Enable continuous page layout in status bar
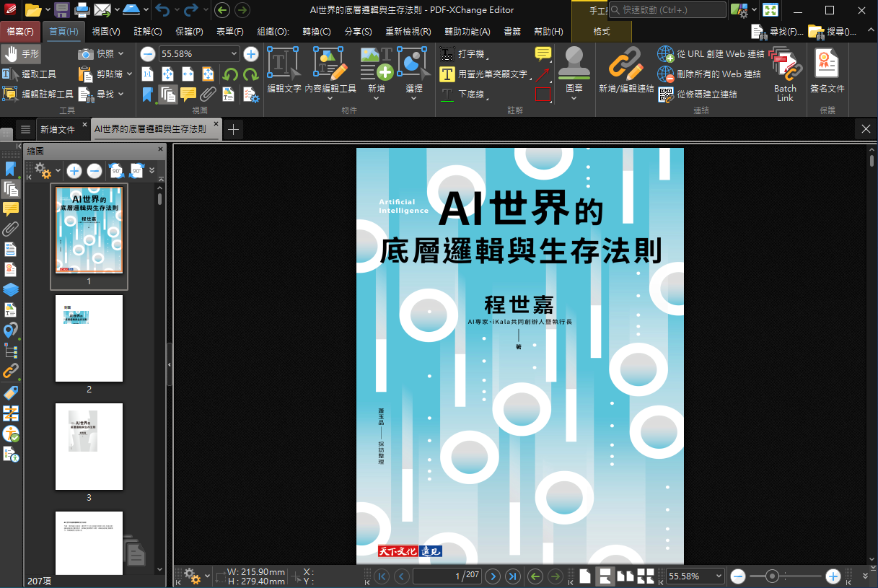This screenshot has width=878, height=588. pyautogui.click(x=605, y=576)
